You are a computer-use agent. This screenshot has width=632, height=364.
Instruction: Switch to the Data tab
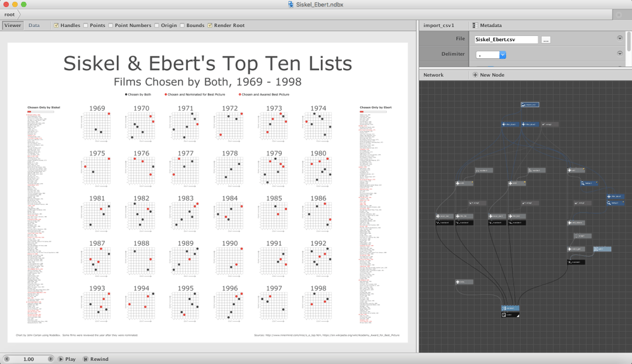pyautogui.click(x=34, y=25)
